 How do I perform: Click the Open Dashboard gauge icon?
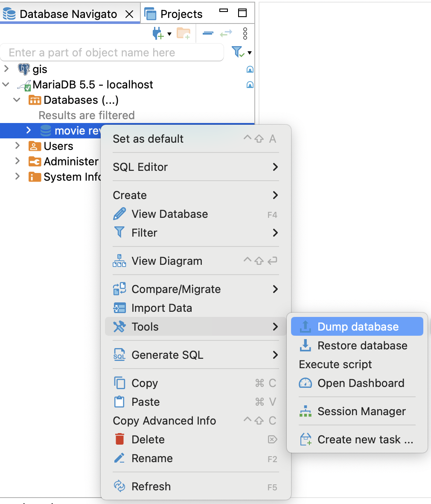point(305,383)
